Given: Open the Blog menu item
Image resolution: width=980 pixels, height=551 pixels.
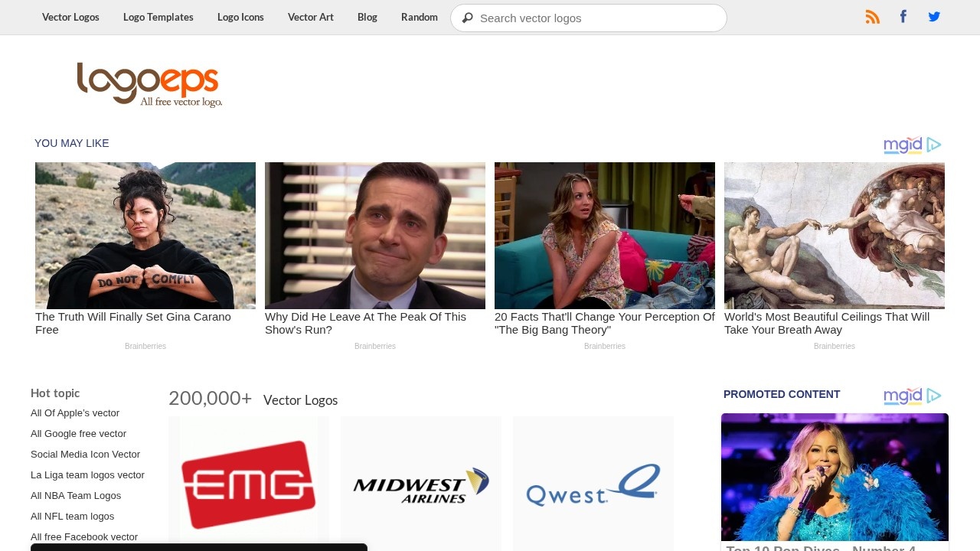Looking at the screenshot, I should point(367,17).
